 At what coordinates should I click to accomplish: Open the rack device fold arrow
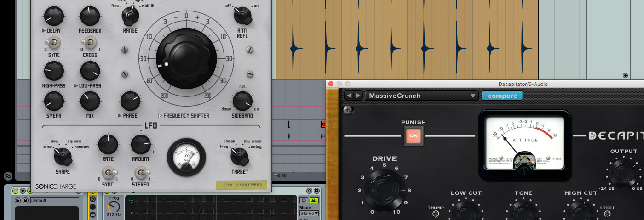[23, 191]
